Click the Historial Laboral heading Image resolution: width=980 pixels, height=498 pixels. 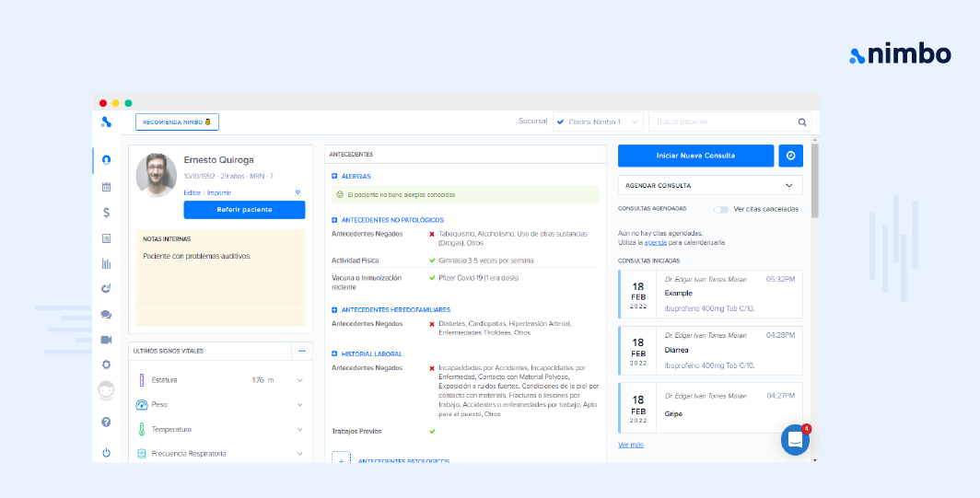click(x=371, y=353)
